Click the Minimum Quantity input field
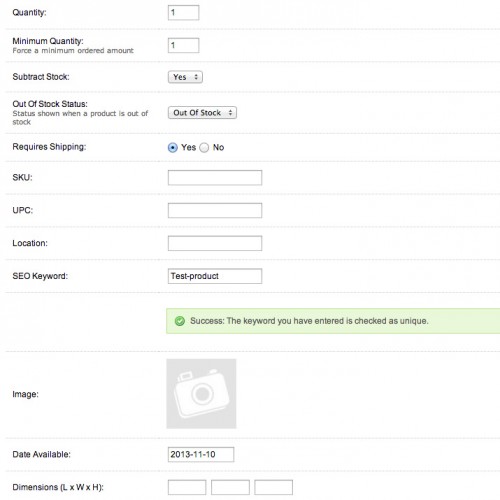Viewport: 500px width, 500px height. tap(183, 45)
